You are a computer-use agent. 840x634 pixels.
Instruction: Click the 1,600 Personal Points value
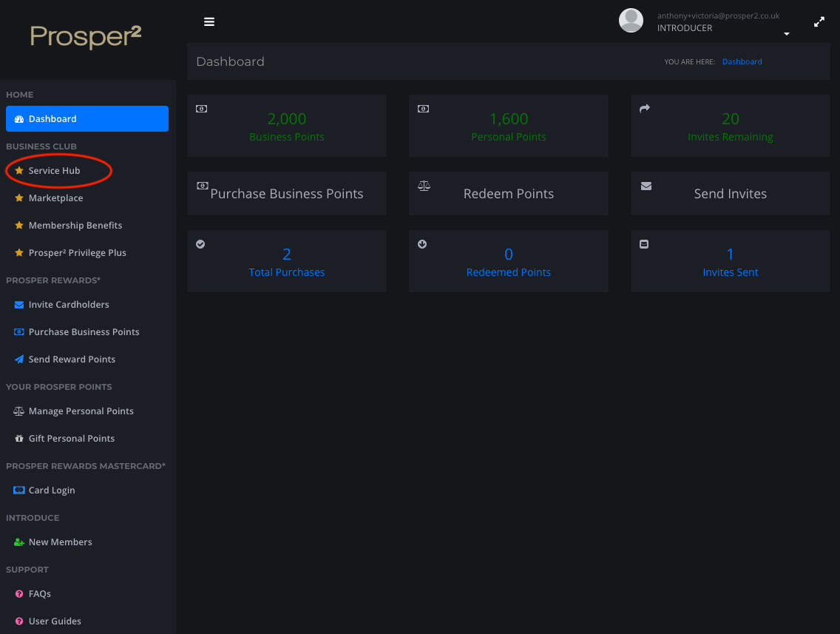point(509,118)
